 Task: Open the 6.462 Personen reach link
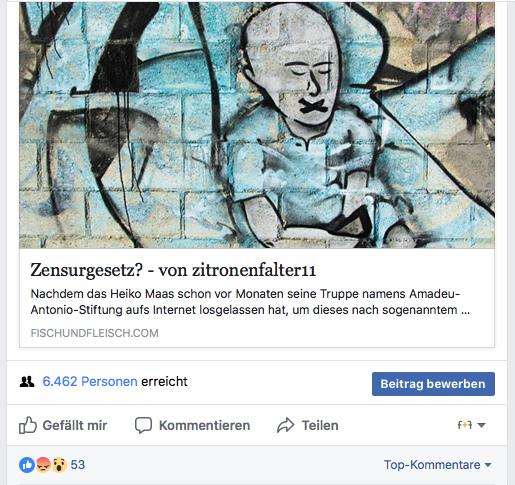90,382
